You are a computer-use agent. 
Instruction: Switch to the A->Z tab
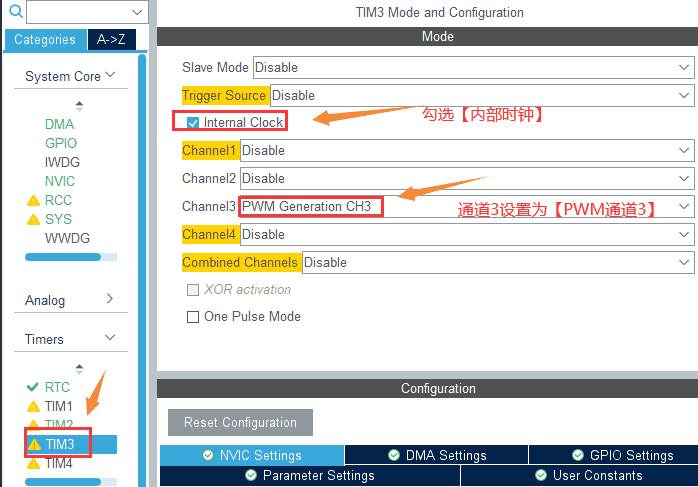point(109,40)
